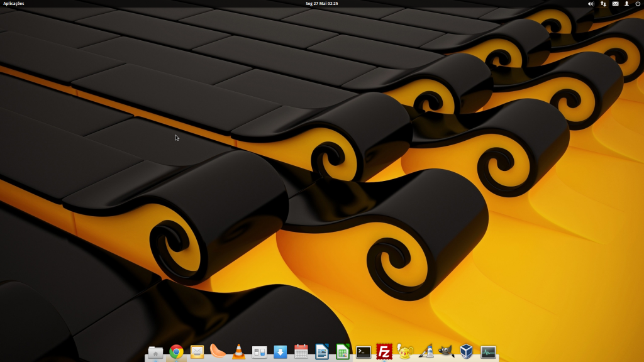Launch LibreOffice Writer from dock
Screen dimensions: 644x362
(x=321, y=352)
